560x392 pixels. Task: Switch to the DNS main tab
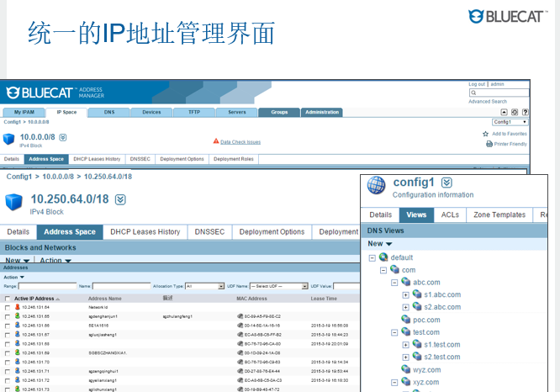point(109,112)
